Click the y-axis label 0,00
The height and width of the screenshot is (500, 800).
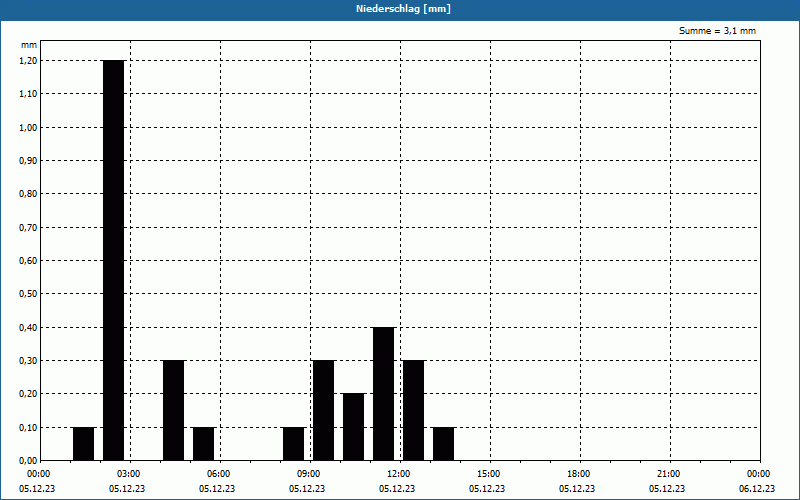[28, 461]
